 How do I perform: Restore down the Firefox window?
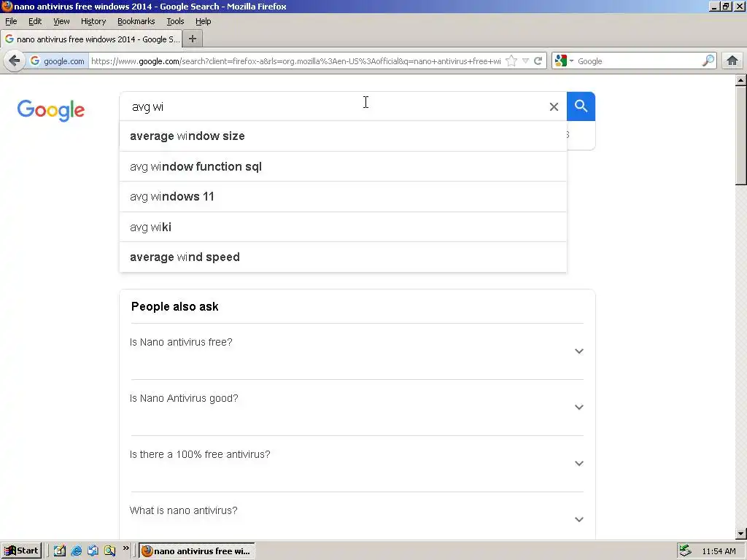pos(726,6)
